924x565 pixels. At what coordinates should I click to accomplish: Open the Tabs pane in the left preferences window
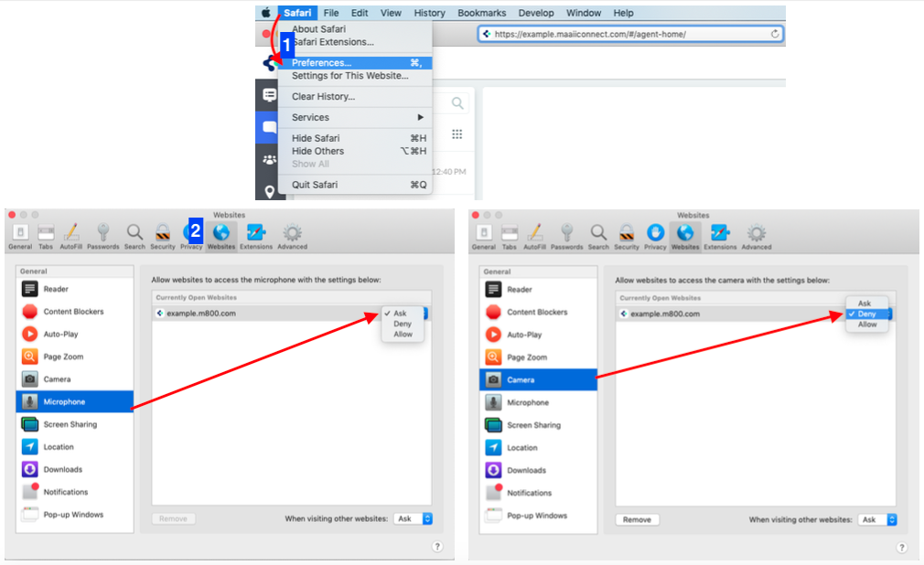tap(46, 236)
